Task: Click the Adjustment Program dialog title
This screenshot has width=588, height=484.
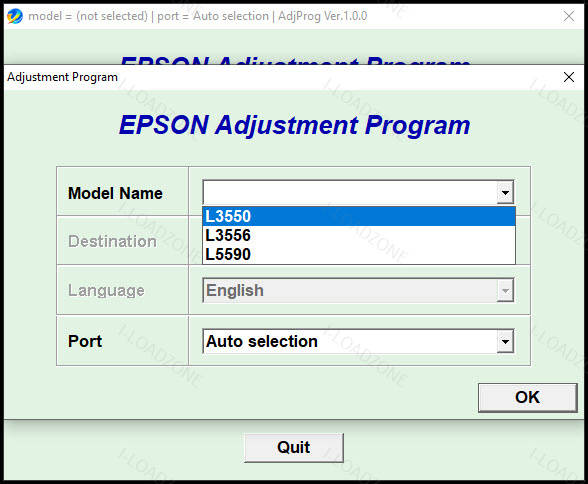Action: tap(62, 77)
